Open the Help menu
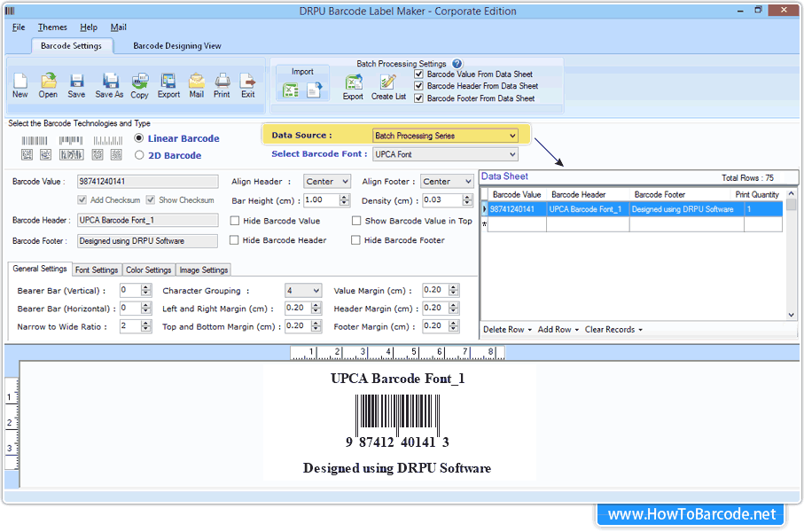The width and height of the screenshot is (804, 532). [x=88, y=27]
